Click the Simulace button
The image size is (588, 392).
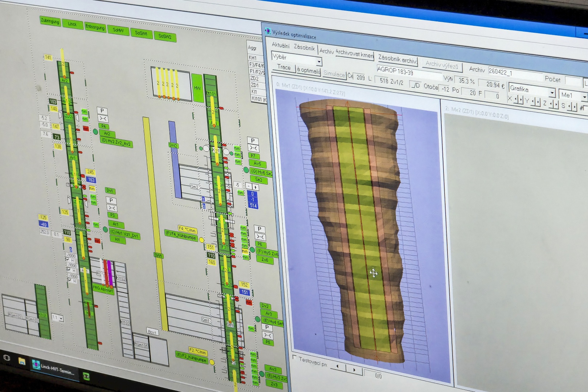(x=334, y=73)
